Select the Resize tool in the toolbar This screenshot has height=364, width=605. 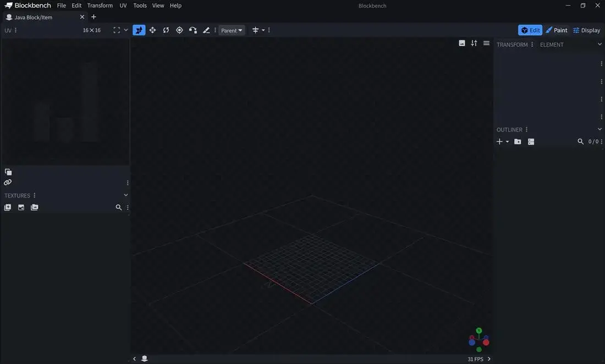[x=152, y=30]
